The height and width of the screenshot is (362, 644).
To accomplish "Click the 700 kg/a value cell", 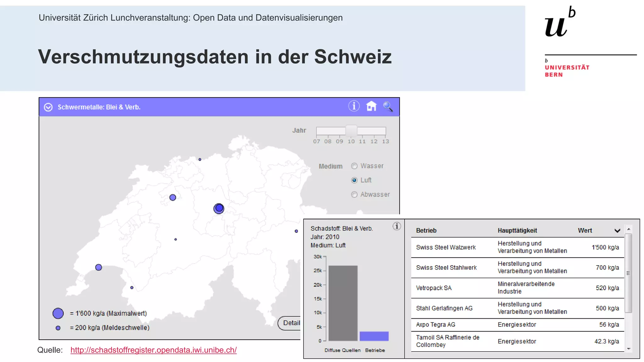I will tap(607, 268).
